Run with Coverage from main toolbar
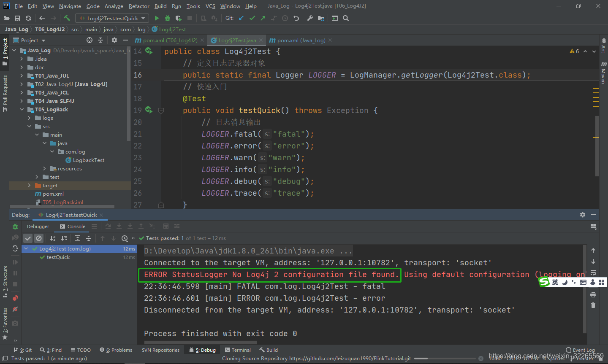Image resolution: width=608 pixels, height=364 pixels. click(x=179, y=18)
